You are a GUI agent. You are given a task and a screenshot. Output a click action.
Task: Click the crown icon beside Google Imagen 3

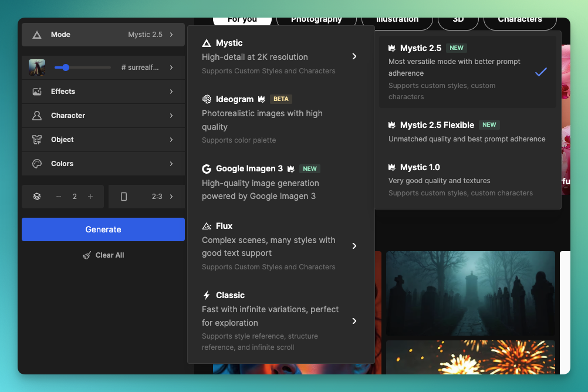pyautogui.click(x=291, y=169)
